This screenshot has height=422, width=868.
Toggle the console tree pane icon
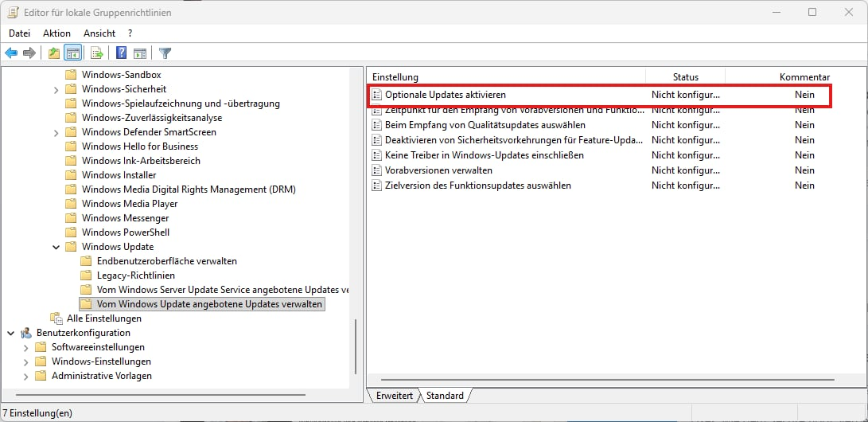point(72,53)
